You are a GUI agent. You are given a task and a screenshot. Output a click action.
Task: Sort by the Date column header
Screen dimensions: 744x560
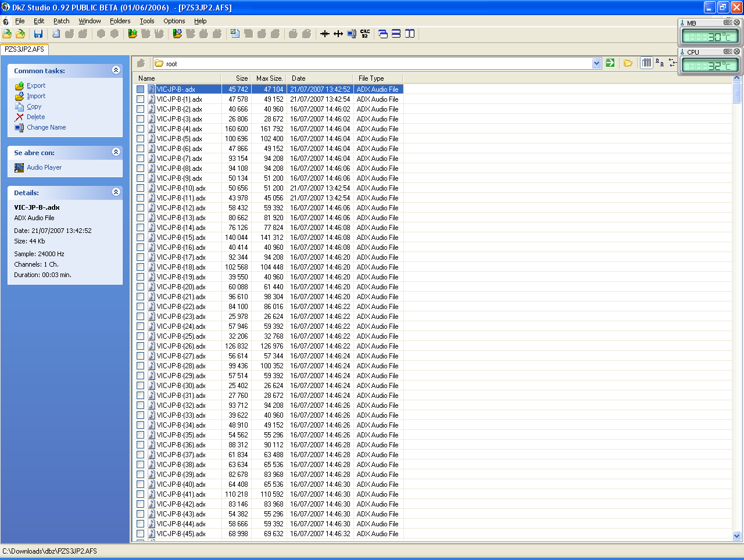319,78
